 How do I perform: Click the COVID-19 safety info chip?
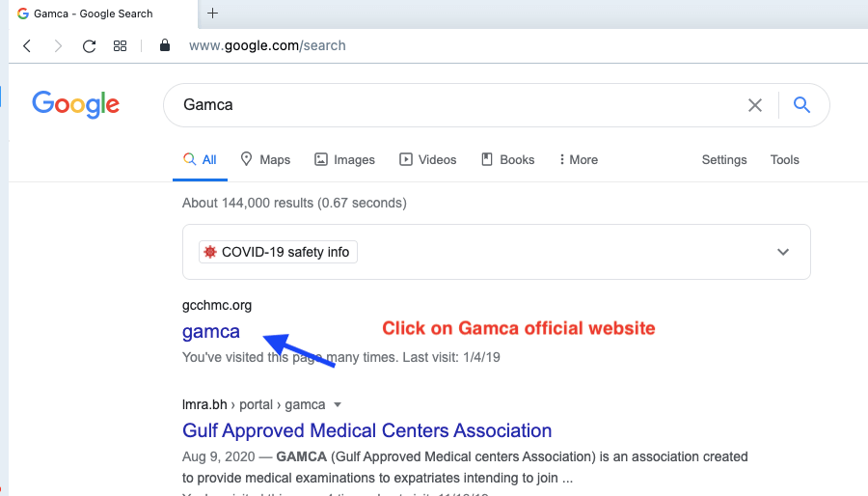pos(278,252)
